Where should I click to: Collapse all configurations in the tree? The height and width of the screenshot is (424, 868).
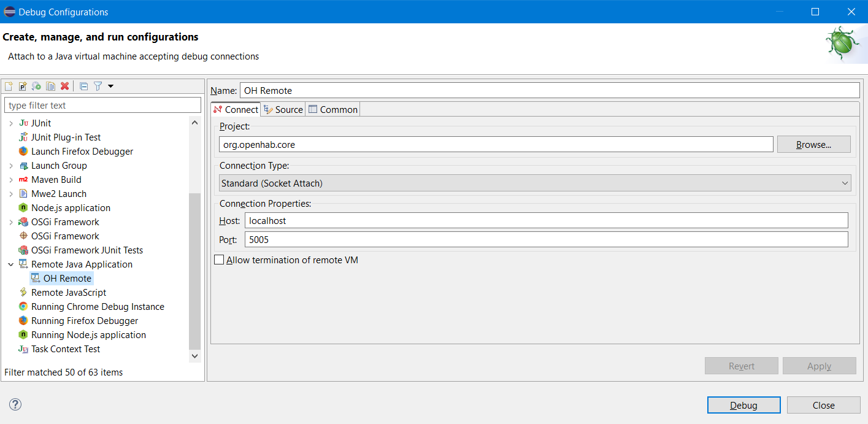click(x=84, y=86)
